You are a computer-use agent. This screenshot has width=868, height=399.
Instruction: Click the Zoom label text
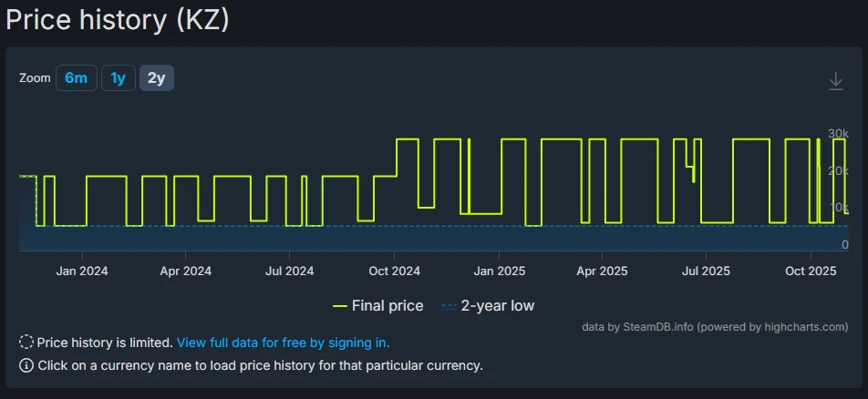pos(34,78)
